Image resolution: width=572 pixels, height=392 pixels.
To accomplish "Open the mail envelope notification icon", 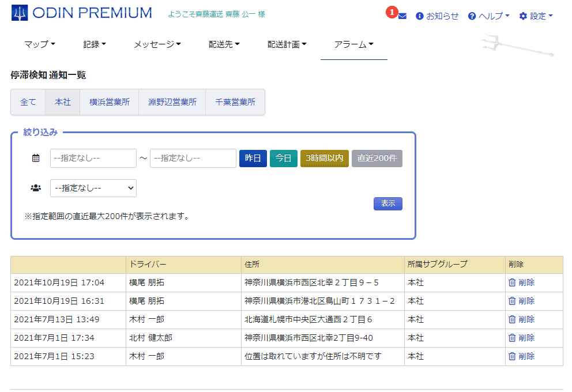I will (402, 16).
